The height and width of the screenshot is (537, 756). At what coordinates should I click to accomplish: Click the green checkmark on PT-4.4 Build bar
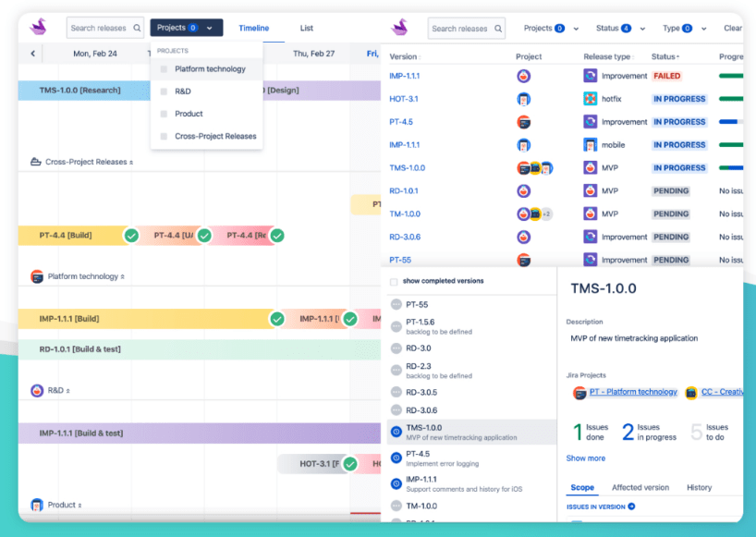pos(130,236)
